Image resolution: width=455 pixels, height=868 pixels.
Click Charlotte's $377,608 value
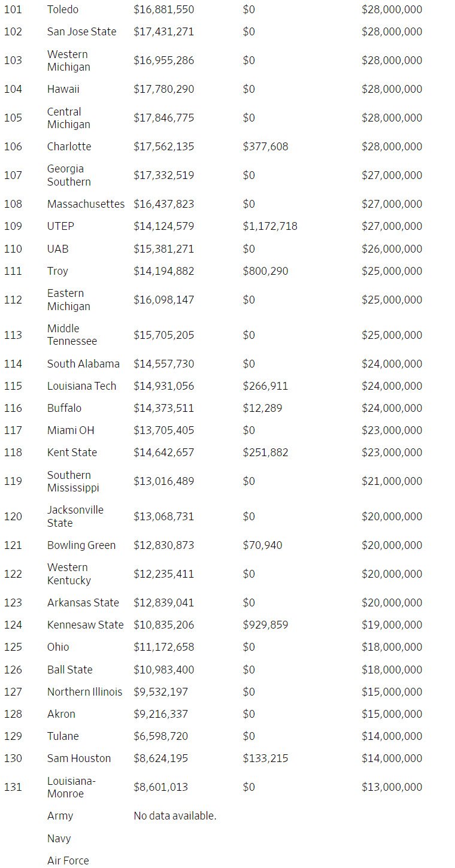pos(265,147)
